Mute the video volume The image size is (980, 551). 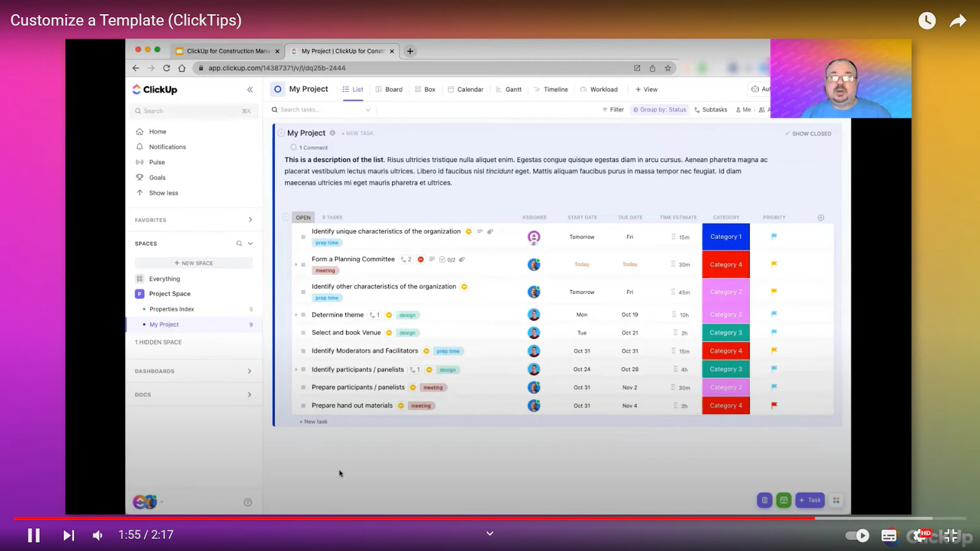[x=98, y=535]
